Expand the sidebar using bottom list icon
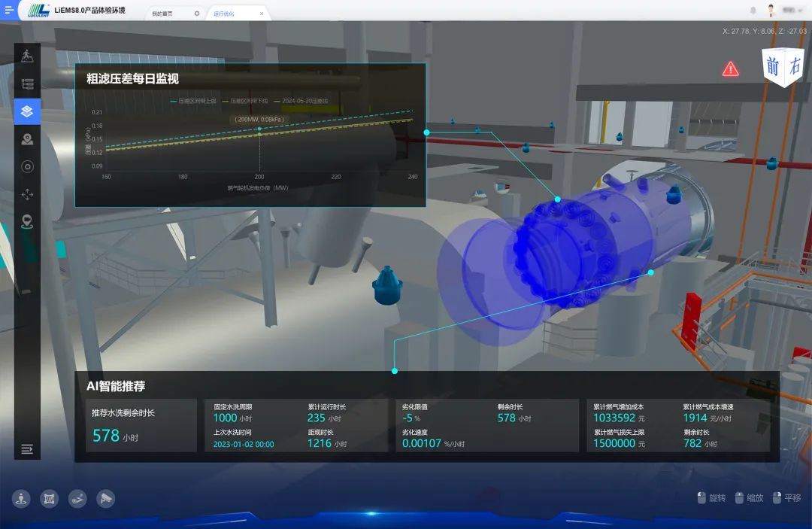Screen dimensions: 812x529 point(27,449)
